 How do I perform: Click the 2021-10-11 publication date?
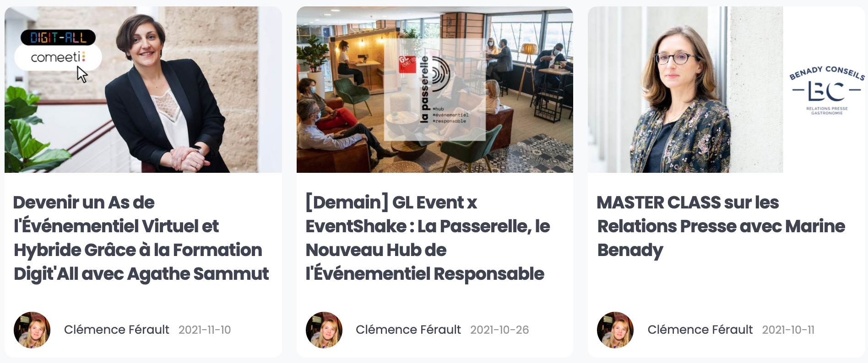tap(788, 330)
